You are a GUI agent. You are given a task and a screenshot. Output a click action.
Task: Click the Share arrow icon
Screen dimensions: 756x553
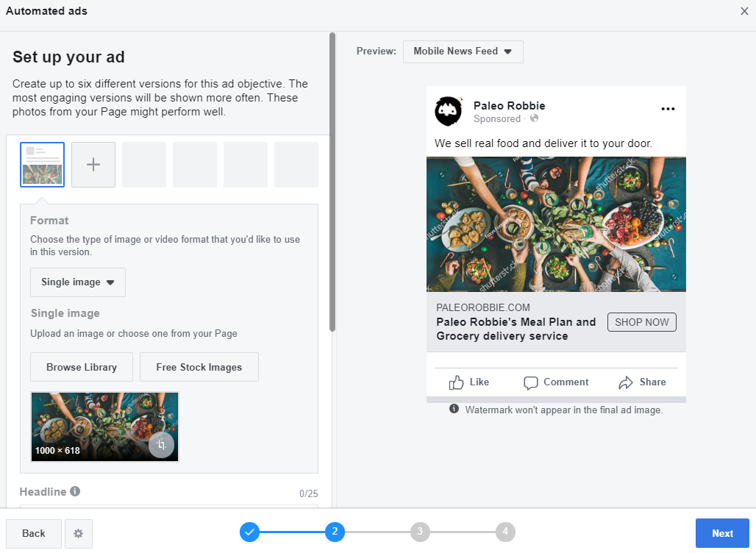(626, 382)
